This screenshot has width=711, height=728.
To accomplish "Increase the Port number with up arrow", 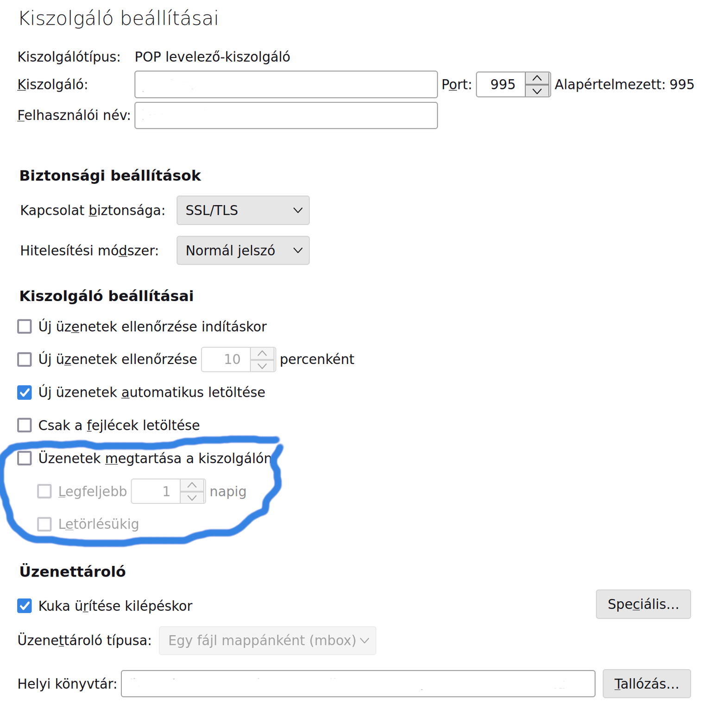I will (x=537, y=78).
